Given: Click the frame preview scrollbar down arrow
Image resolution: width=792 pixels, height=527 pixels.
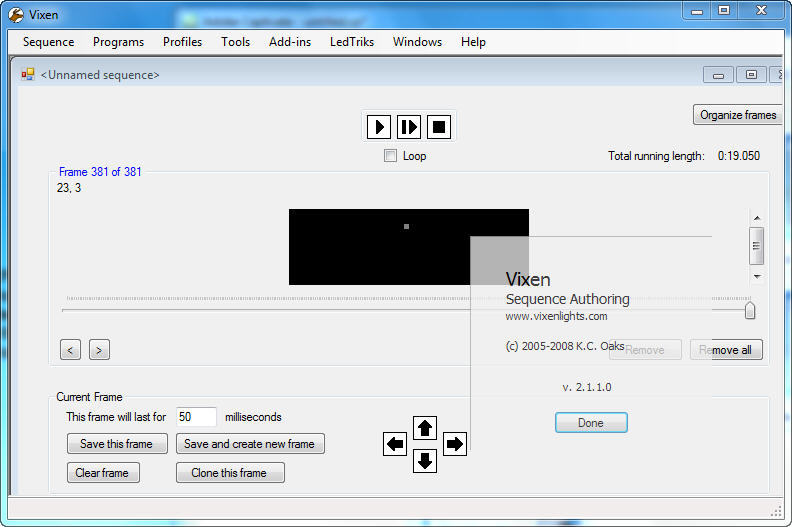Looking at the screenshot, I should point(757,276).
